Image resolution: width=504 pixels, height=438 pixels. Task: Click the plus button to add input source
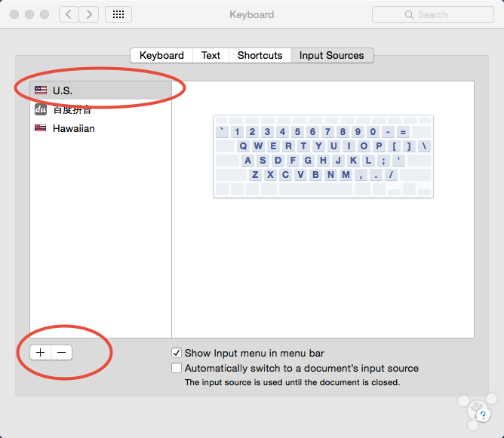[41, 352]
